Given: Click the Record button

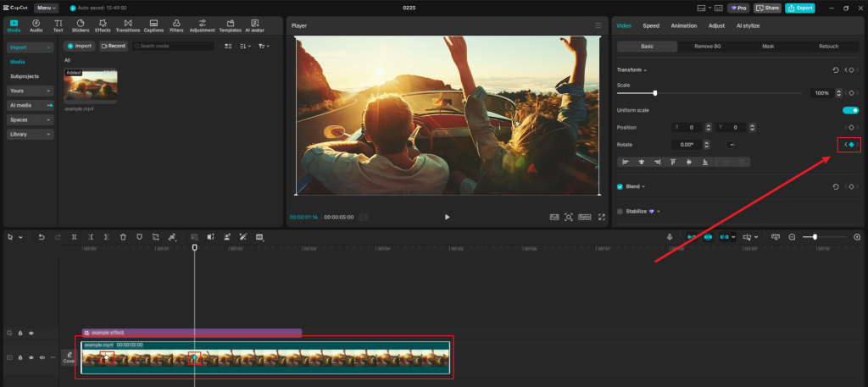Looking at the screenshot, I should pyautogui.click(x=114, y=46).
